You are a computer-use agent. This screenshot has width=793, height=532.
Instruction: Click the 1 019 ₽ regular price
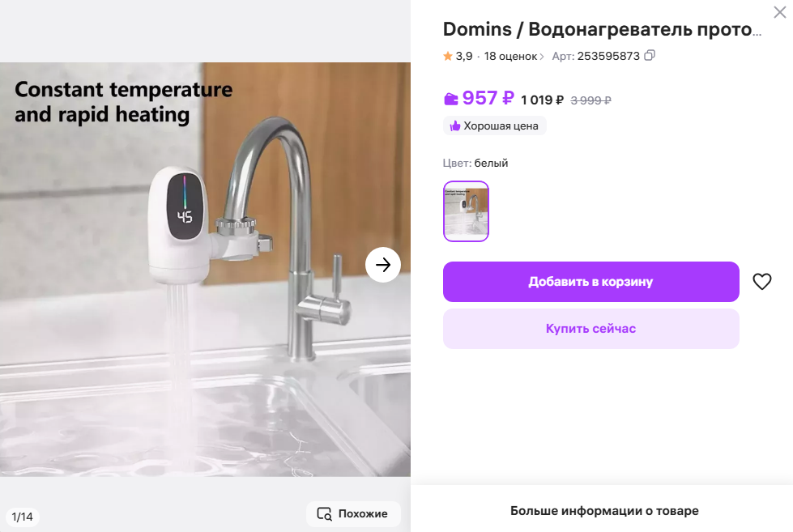(x=542, y=100)
